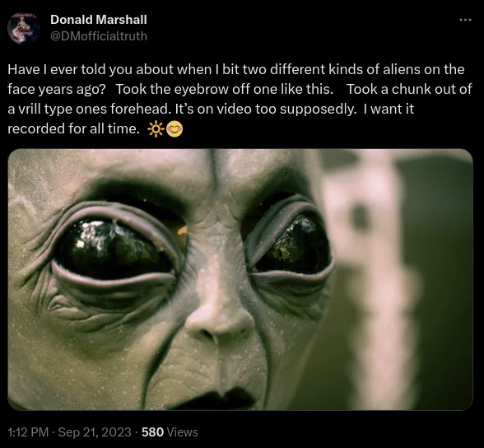484x448 pixels.
Task: Open the three-dot more options menu
Action: pos(465,20)
